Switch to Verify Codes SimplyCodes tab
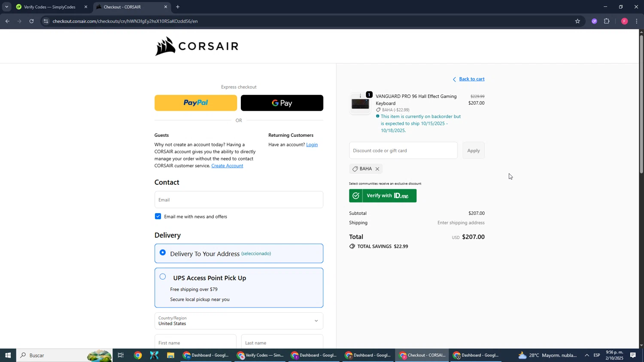 49,7
